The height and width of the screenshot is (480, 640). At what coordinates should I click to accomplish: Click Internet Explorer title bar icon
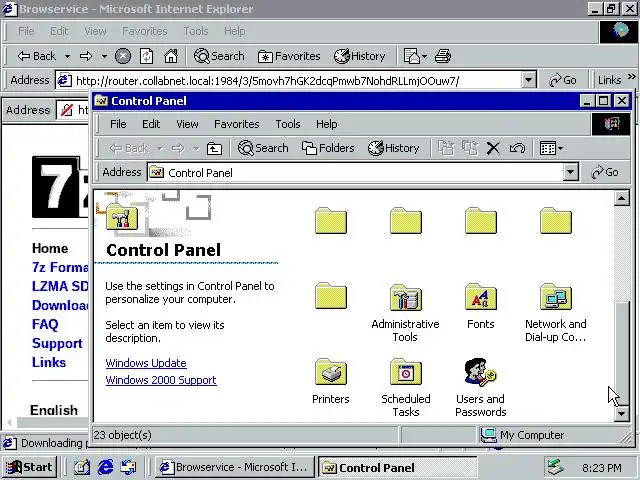pos(10,9)
